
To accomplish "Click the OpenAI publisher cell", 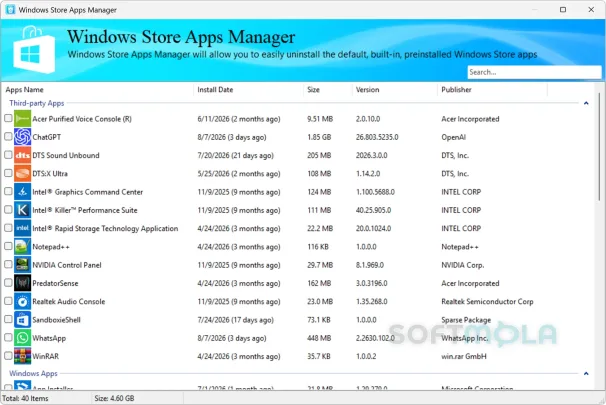I will tap(453, 137).
